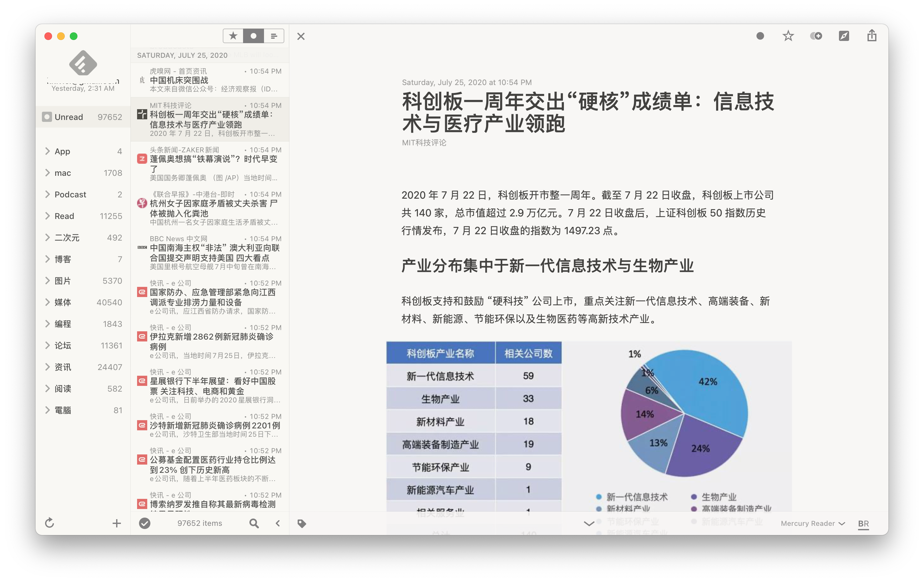This screenshot has width=924, height=582.
Task: Toggle BR reader mode button
Action: [863, 524]
